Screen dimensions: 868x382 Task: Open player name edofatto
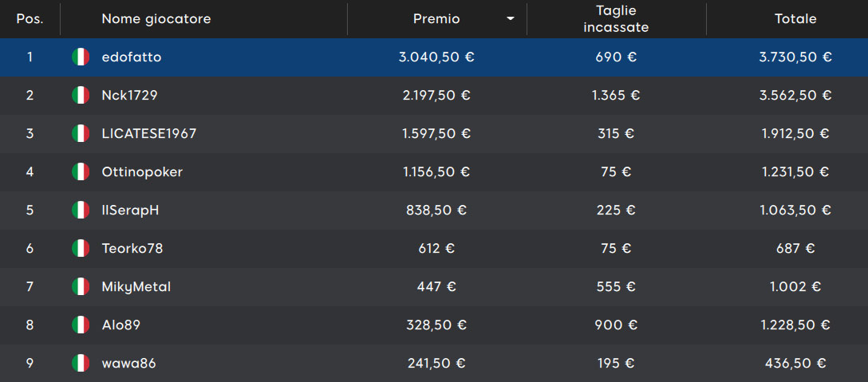(132, 57)
